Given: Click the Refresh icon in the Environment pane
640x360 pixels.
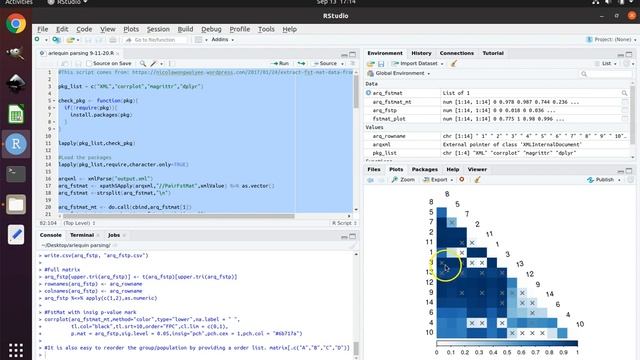Looking at the screenshot, I should (627, 64).
